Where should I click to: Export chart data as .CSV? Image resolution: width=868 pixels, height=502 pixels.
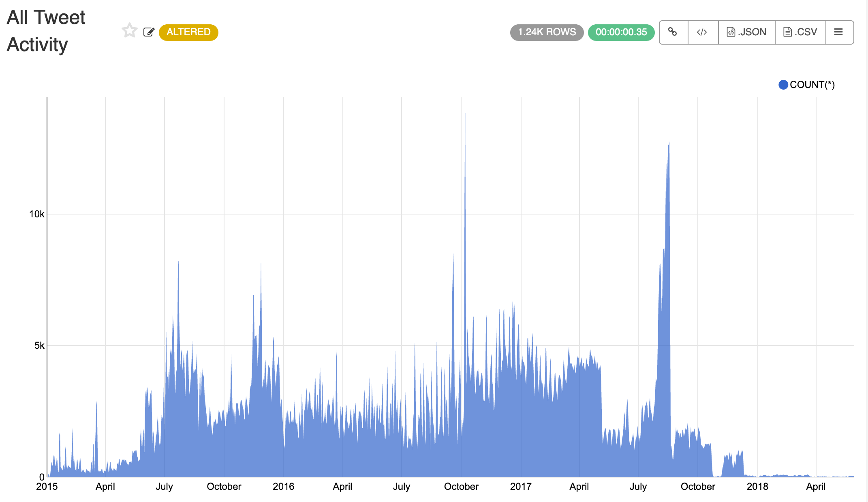(x=800, y=32)
